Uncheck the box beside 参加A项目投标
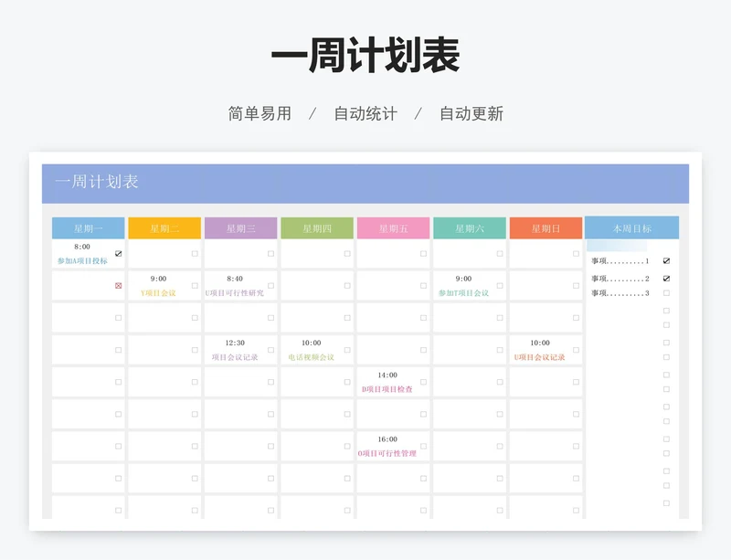Screen dimensions: 731x560 pyautogui.click(x=119, y=254)
